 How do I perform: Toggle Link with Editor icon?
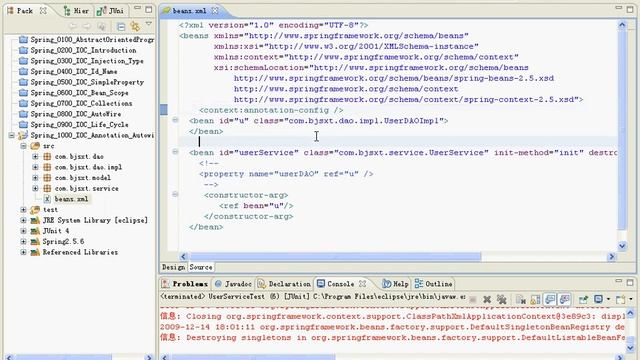click(135, 27)
